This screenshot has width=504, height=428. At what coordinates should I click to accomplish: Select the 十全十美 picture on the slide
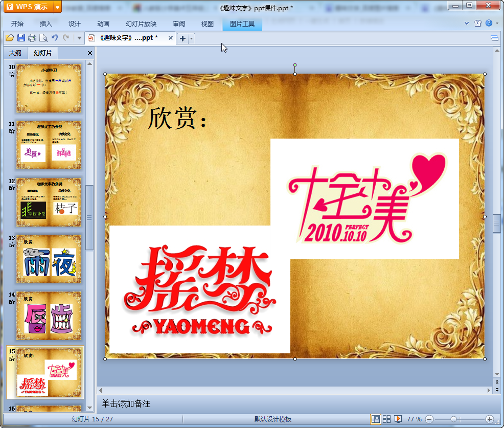click(x=364, y=199)
